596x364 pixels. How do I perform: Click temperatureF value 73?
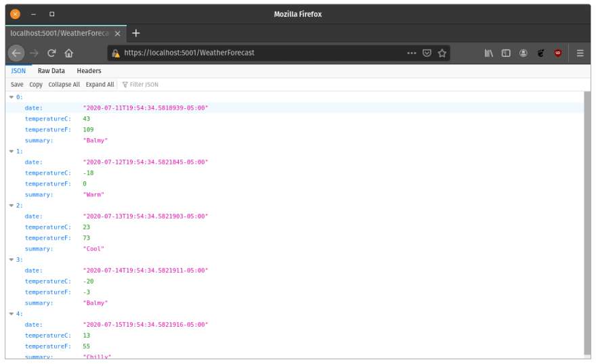[87, 238]
